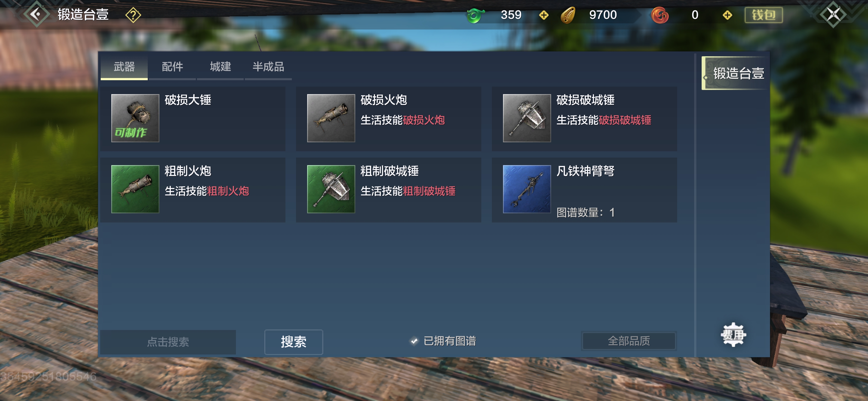Select the green 粗制破城锤 hammer icon
This screenshot has width=868, height=401.
pyautogui.click(x=331, y=189)
